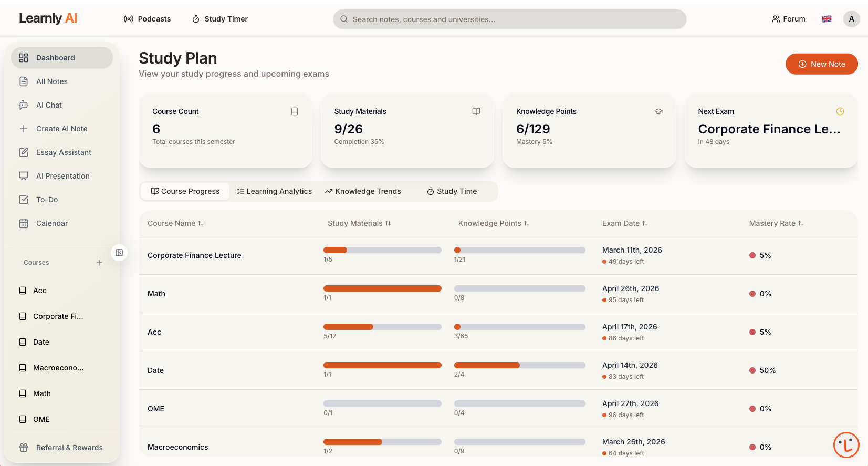Click the Add course plus icon
The image size is (868, 466).
click(99, 263)
